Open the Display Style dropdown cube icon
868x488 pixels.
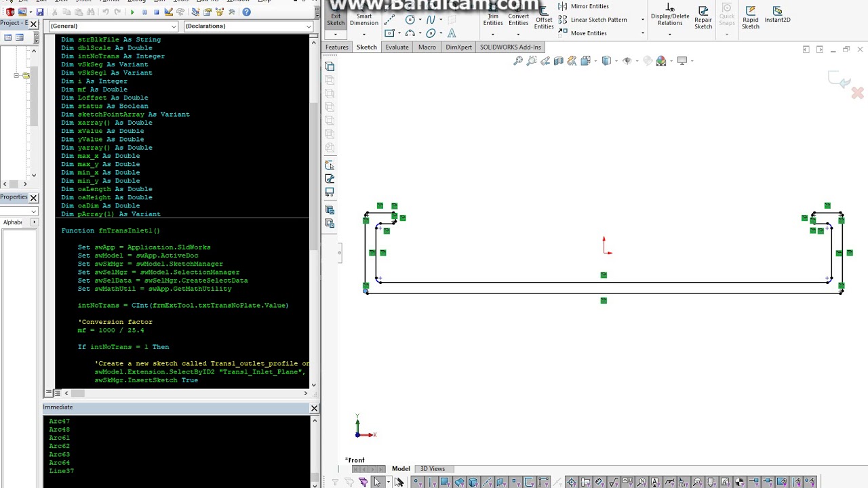(607, 61)
